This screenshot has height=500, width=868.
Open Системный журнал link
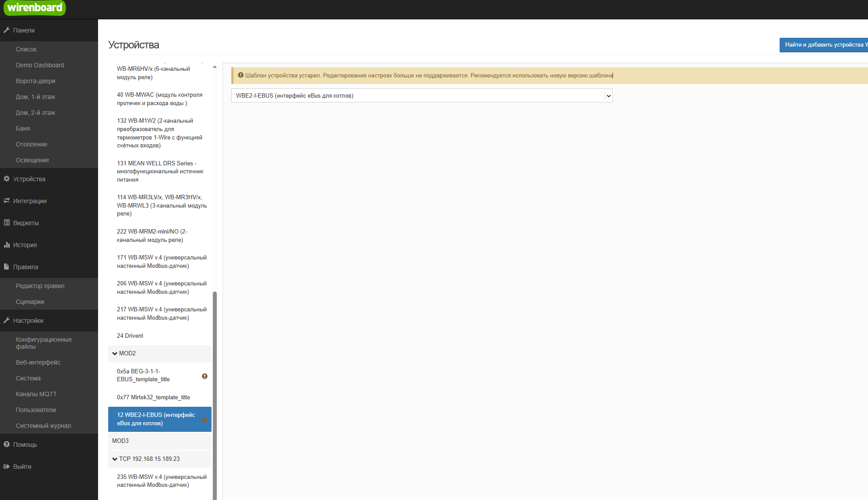(x=44, y=426)
